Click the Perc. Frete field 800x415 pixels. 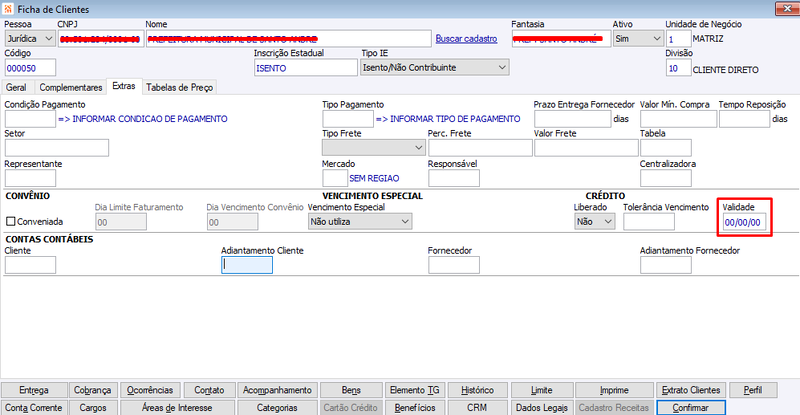click(x=480, y=148)
